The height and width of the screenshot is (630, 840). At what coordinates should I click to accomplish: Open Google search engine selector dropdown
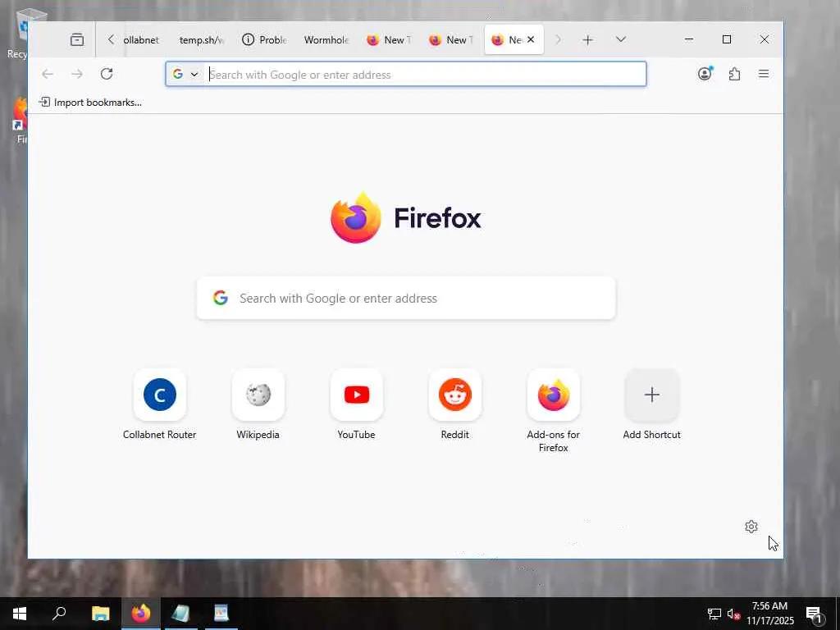coord(185,75)
